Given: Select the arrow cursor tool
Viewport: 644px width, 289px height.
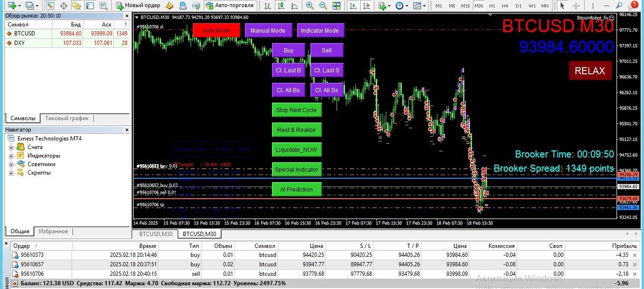Looking at the screenshot, I should [x=562, y=5].
